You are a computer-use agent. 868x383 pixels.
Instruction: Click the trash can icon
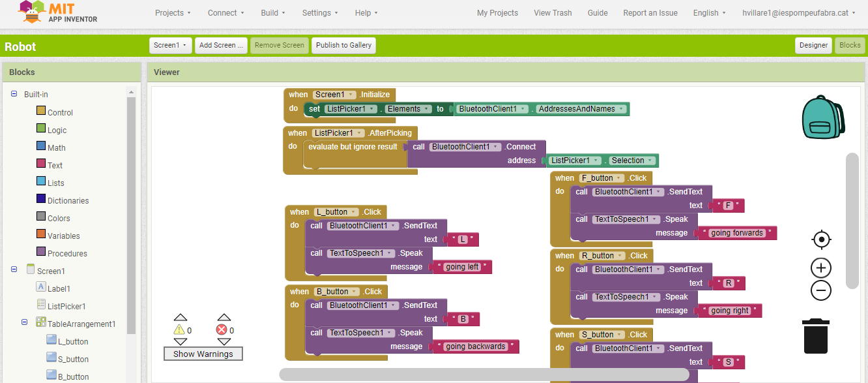point(816,336)
